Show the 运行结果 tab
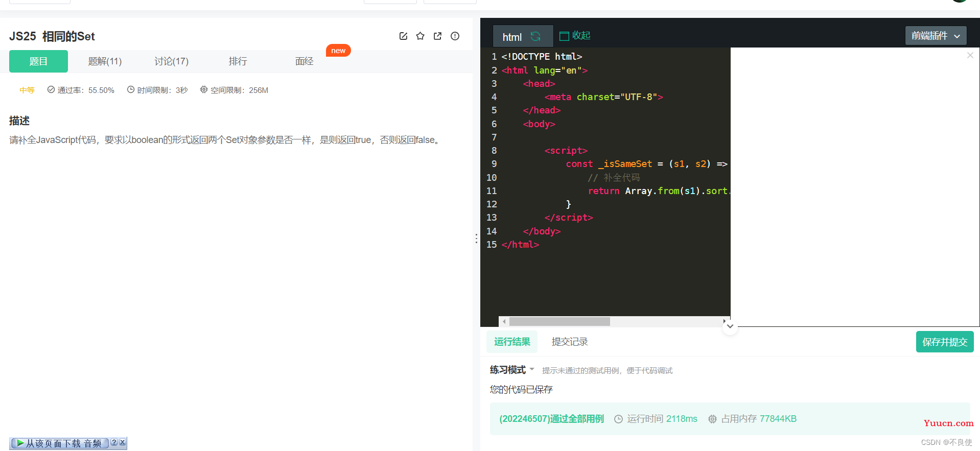 (x=512, y=342)
